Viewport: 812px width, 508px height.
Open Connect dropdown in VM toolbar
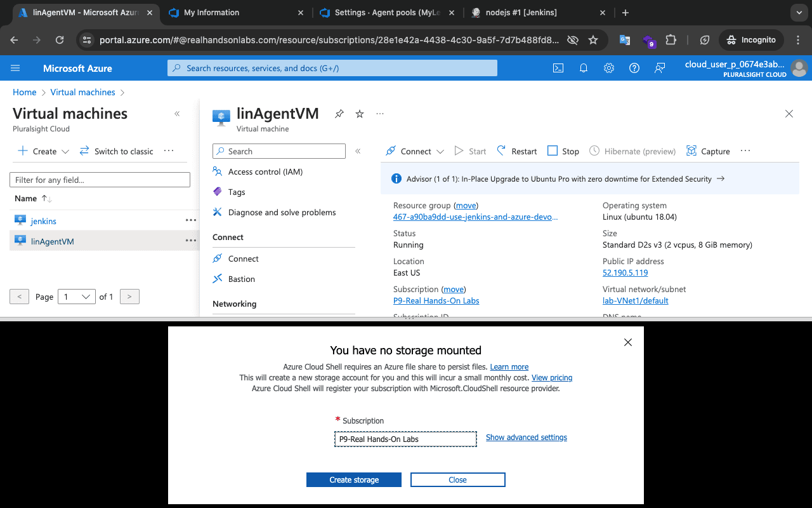point(415,151)
